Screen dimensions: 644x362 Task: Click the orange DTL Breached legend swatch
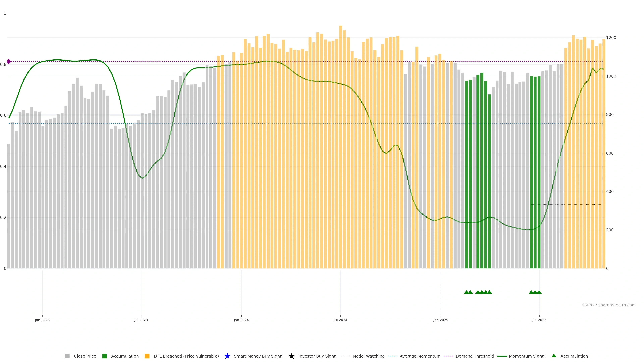click(147, 356)
